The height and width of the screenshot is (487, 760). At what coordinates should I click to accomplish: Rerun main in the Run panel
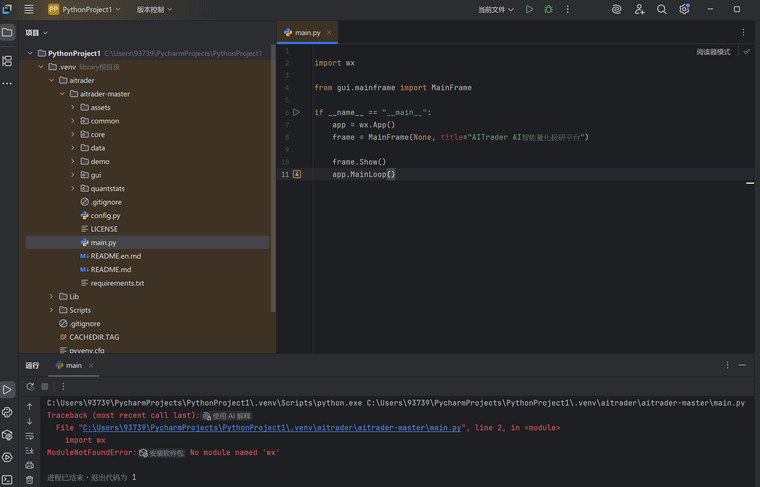pos(30,386)
